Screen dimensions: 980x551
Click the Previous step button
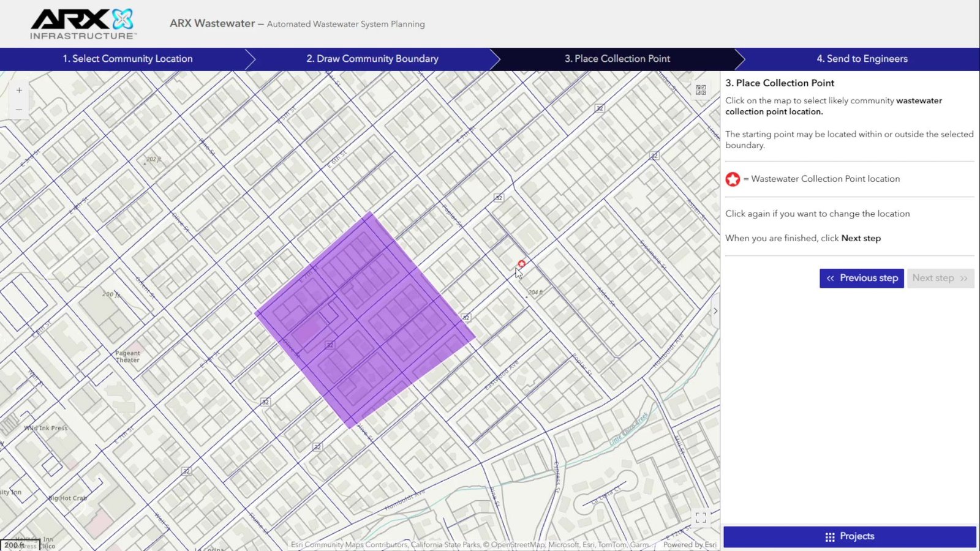tap(862, 278)
